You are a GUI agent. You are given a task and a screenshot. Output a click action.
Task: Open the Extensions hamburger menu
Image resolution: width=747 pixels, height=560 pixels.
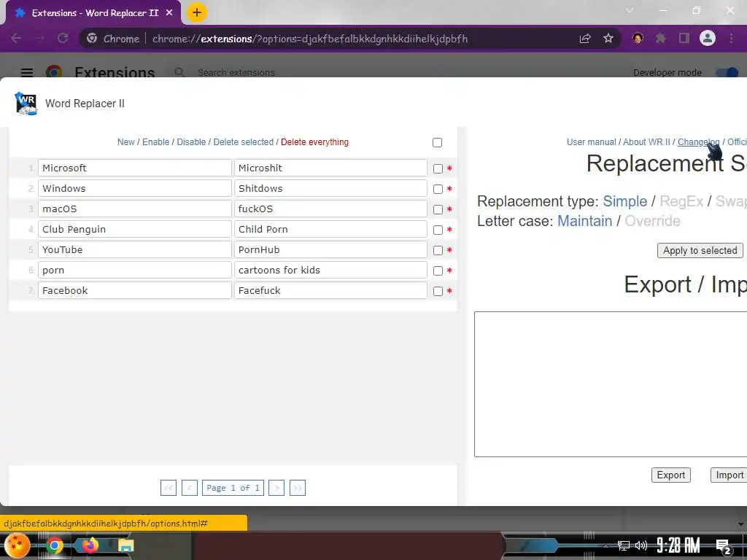coord(27,72)
